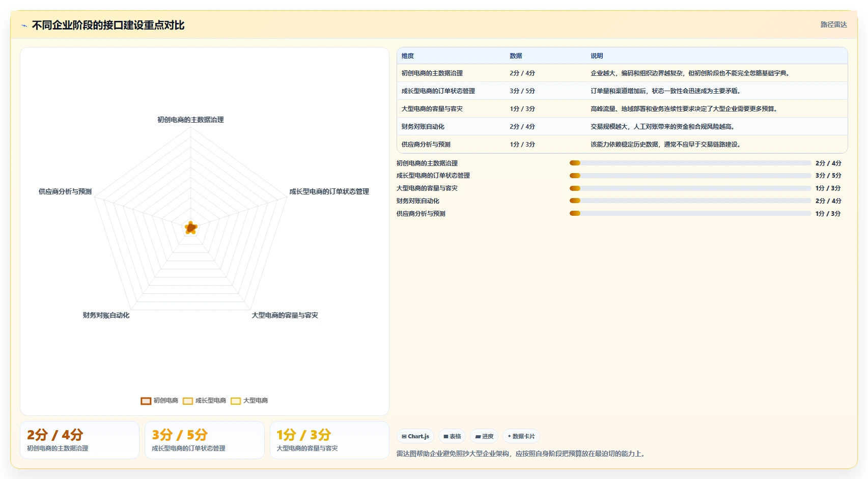Open the 1分 / 3分 data card
The image size is (868, 479).
click(x=329, y=440)
